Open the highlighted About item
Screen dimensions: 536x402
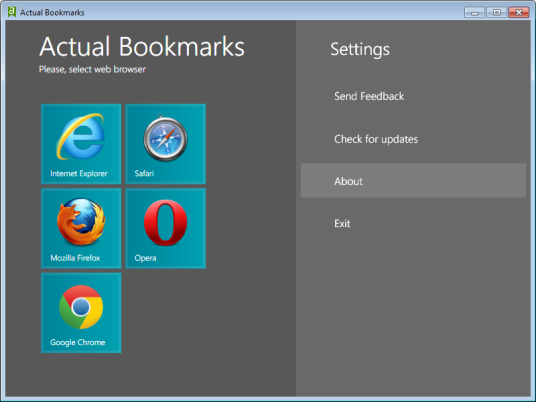click(413, 180)
